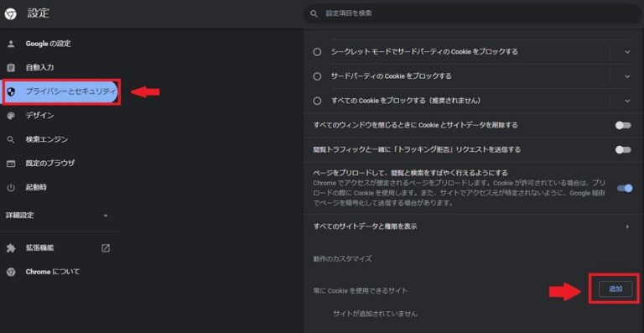The image size is (644, 333).
Task: Click the magnifier icon for 検索エンジン
Action: pyautogui.click(x=11, y=139)
